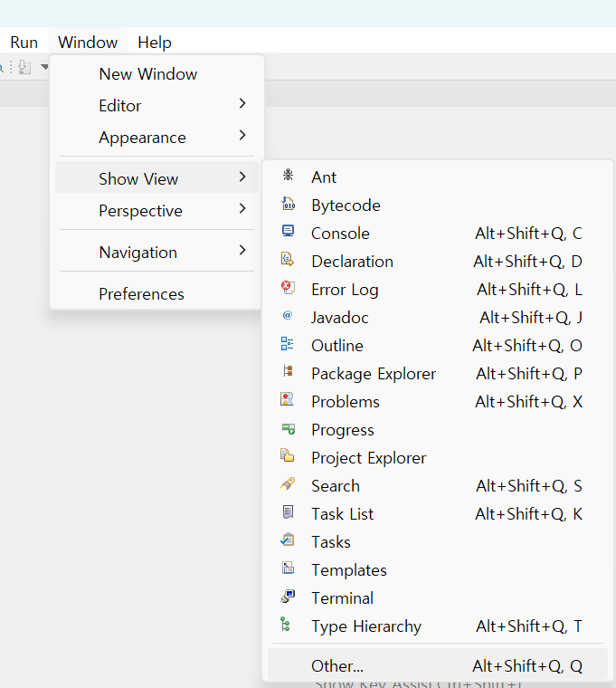This screenshot has height=688, width=616.
Task: Open the Window menu
Action: click(x=88, y=43)
